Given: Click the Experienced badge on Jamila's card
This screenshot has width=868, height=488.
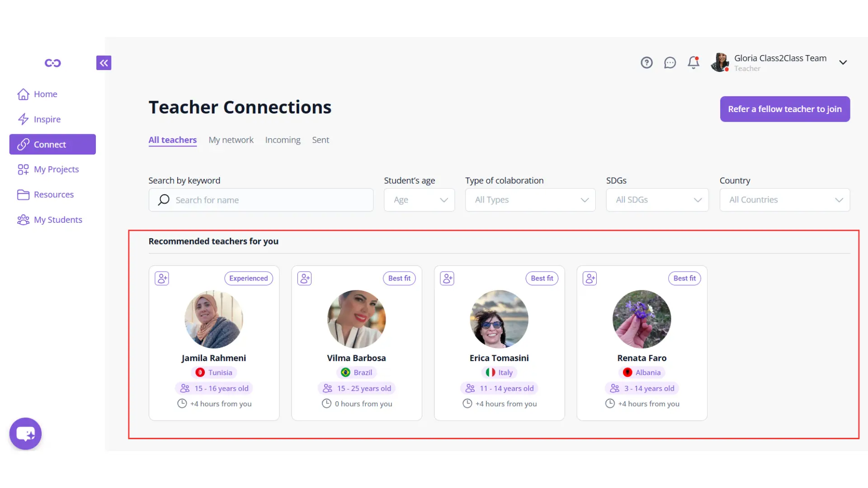Looking at the screenshot, I should 249,278.
